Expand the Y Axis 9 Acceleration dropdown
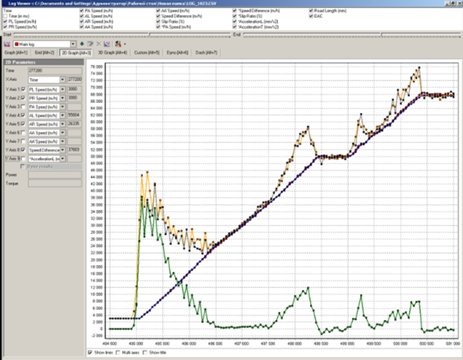The height and width of the screenshot is (360, 463). (62, 159)
